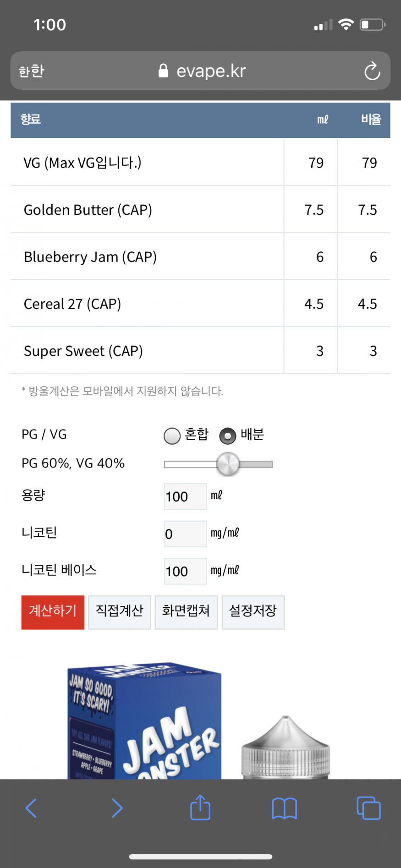Tap the Safari back arrow
Screen dimensions: 401x868
[31, 808]
